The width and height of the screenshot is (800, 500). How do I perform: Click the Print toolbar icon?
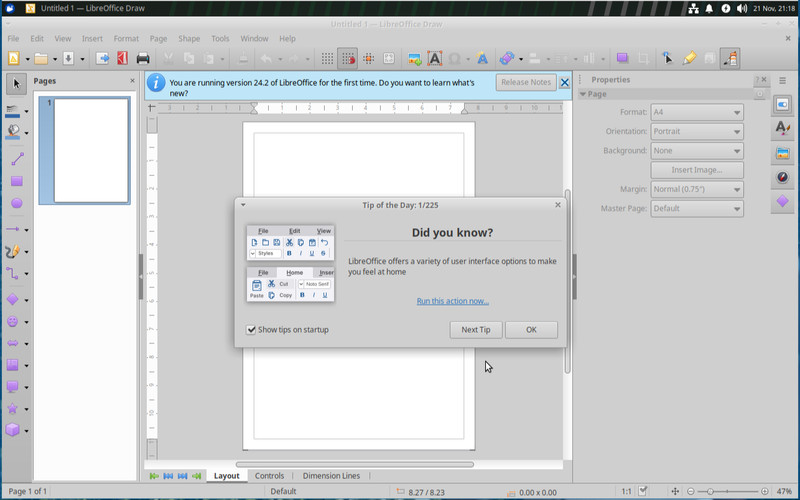(143, 59)
